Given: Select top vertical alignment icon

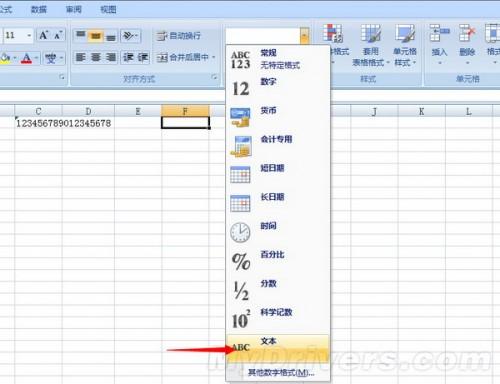Looking at the screenshot, I should pos(81,35).
